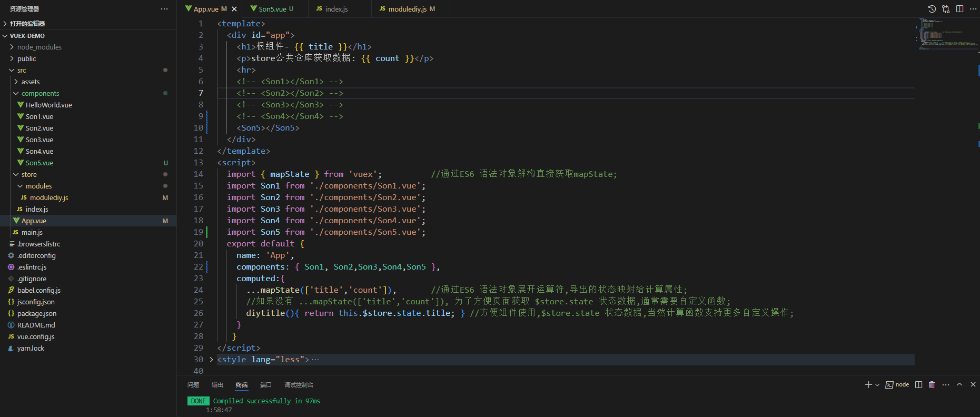
Task: Open package.json file
Action: coord(88,313)
